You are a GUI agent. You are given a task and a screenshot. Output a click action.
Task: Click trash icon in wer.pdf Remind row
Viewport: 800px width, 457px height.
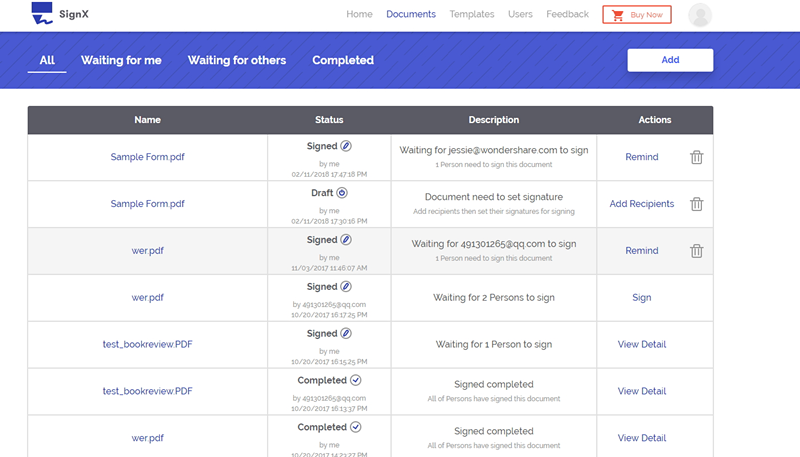tap(696, 251)
